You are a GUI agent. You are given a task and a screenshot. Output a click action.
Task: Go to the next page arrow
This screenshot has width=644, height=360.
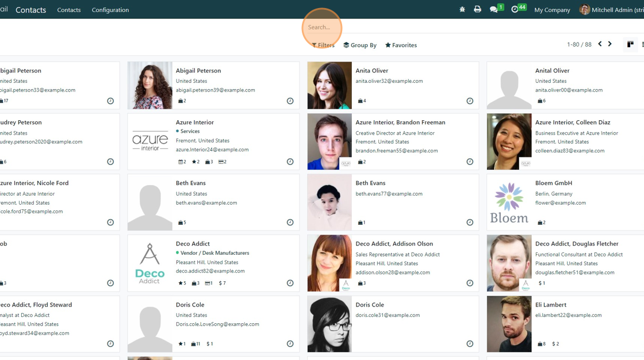pos(609,44)
